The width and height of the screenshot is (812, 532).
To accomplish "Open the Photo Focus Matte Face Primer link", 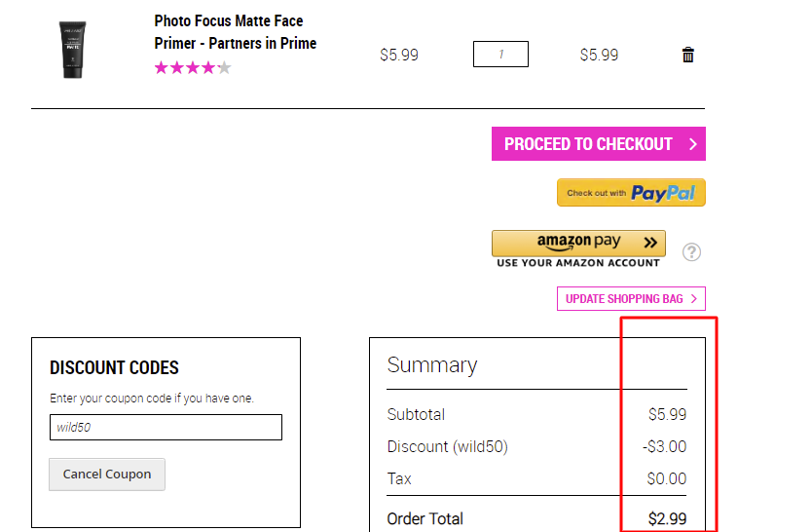I will tap(235, 32).
